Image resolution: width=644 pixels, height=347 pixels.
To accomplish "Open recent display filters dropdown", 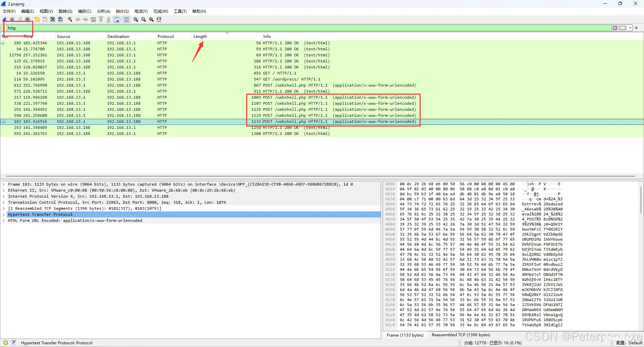I will pos(631,28).
